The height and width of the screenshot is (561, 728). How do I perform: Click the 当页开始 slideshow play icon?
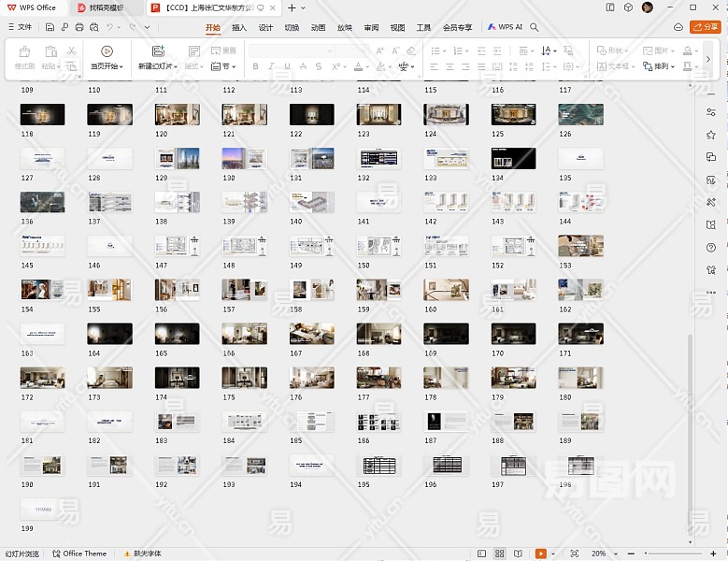tap(107, 51)
